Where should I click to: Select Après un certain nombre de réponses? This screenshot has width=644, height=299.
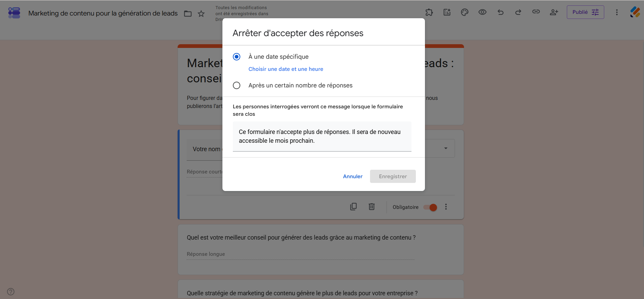(237, 85)
